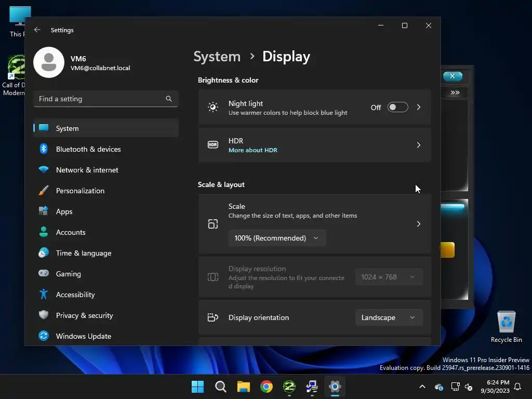This screenshot has height=399, width=532.
Task: Click the clock showing 6:24 PM
Action: pos(498,382)
